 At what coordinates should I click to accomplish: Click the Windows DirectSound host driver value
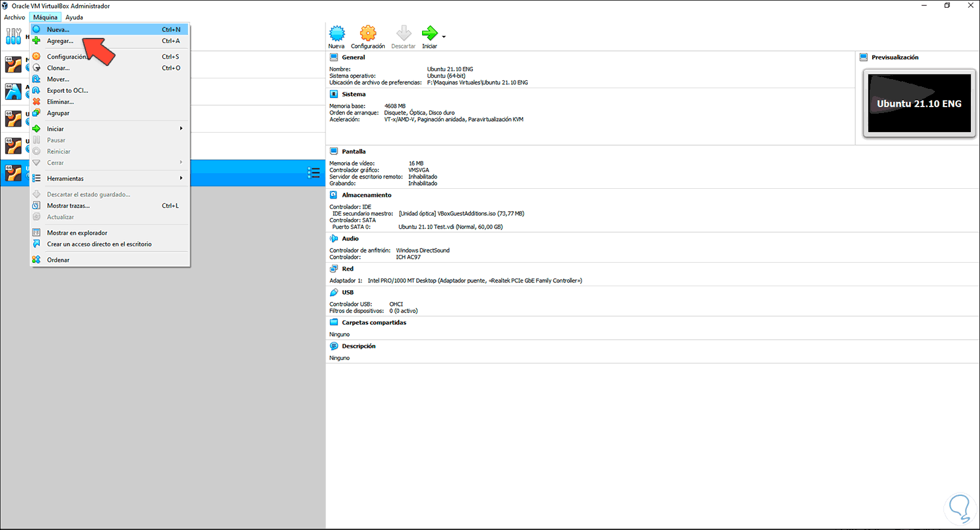point(423,250)
